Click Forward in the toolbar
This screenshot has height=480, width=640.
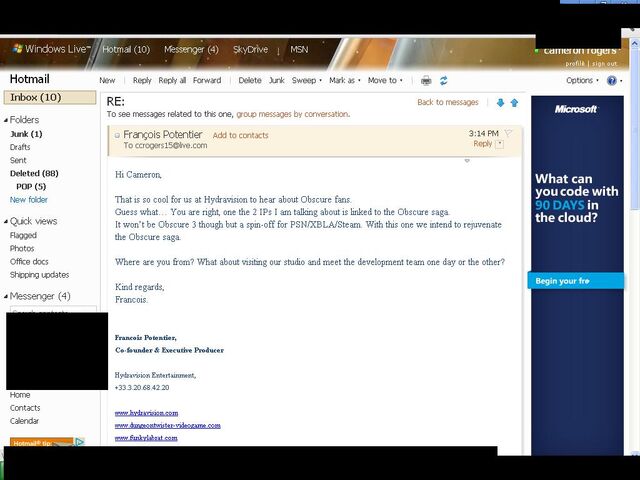coord(207,80)
